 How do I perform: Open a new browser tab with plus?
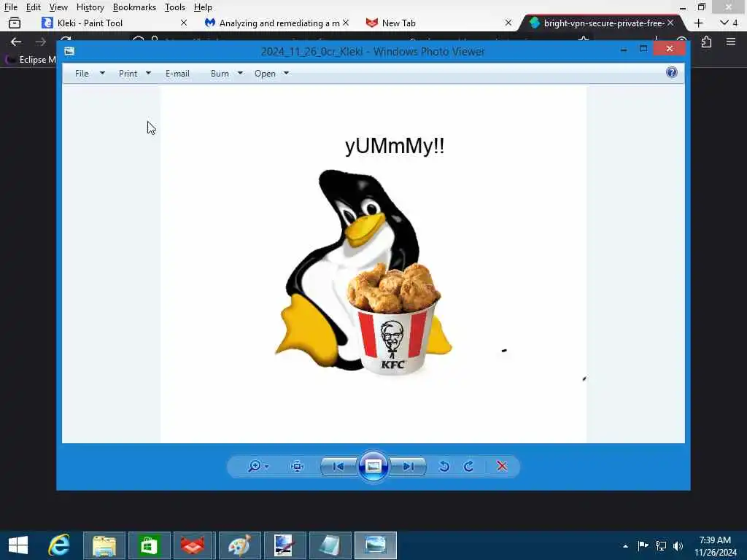pos(698,23)
